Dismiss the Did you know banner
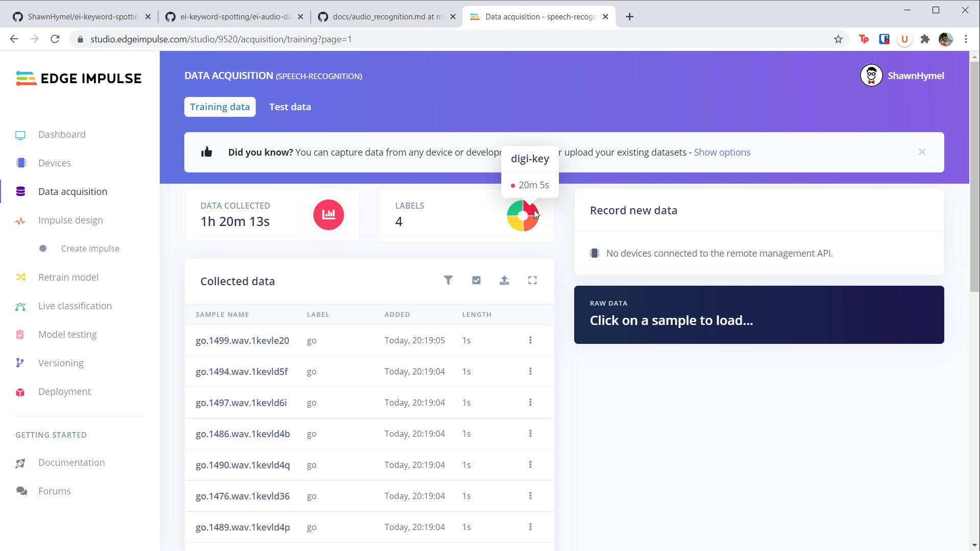Viewport: 980px width, 551px height. click(x=922, y=152)
